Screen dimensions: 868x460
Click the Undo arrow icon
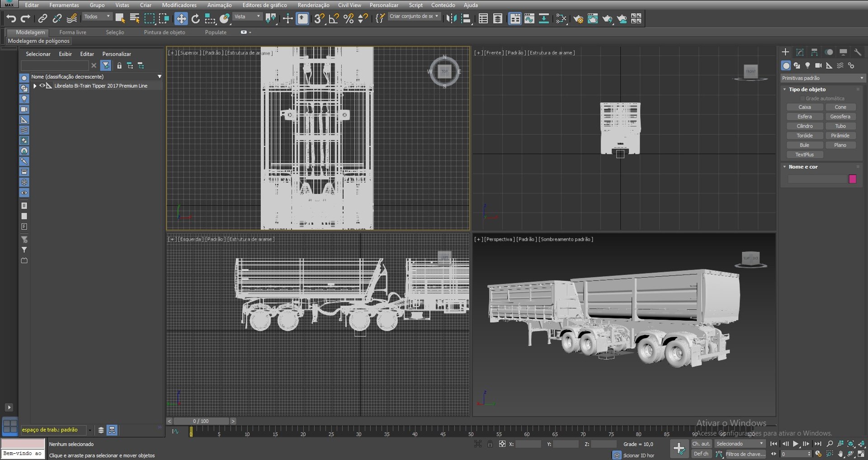pos(11,19)
